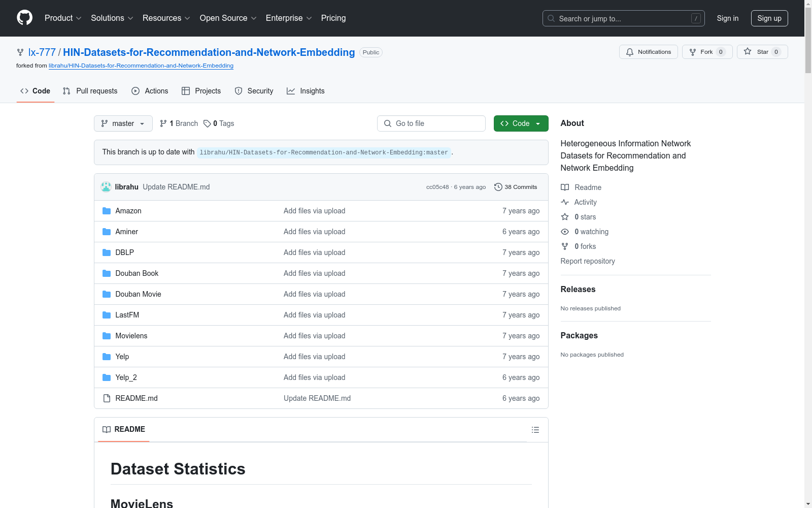
Task: Open the green Code dropdown
Action: (521, 123)
